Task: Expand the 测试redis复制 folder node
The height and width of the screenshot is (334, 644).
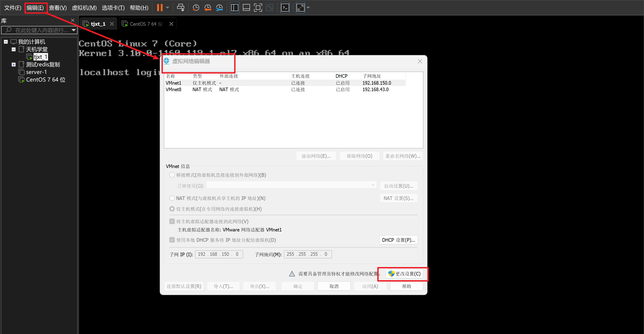Action: pos(14,65)
